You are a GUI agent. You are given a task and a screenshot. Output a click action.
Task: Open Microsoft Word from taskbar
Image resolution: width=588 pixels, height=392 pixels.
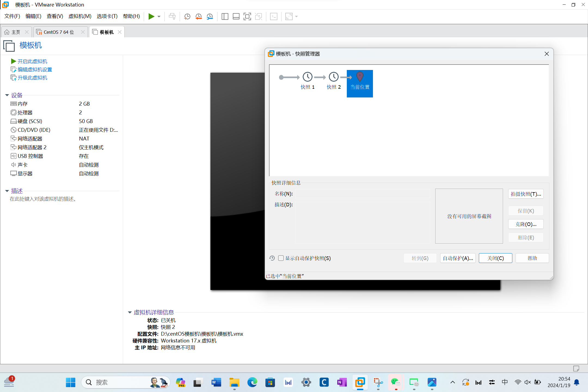pos(216,382)
